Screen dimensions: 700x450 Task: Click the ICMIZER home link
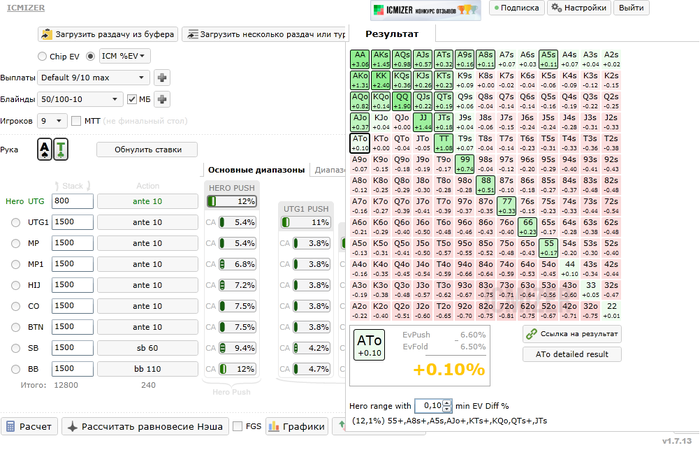click(x=26, y=8)
